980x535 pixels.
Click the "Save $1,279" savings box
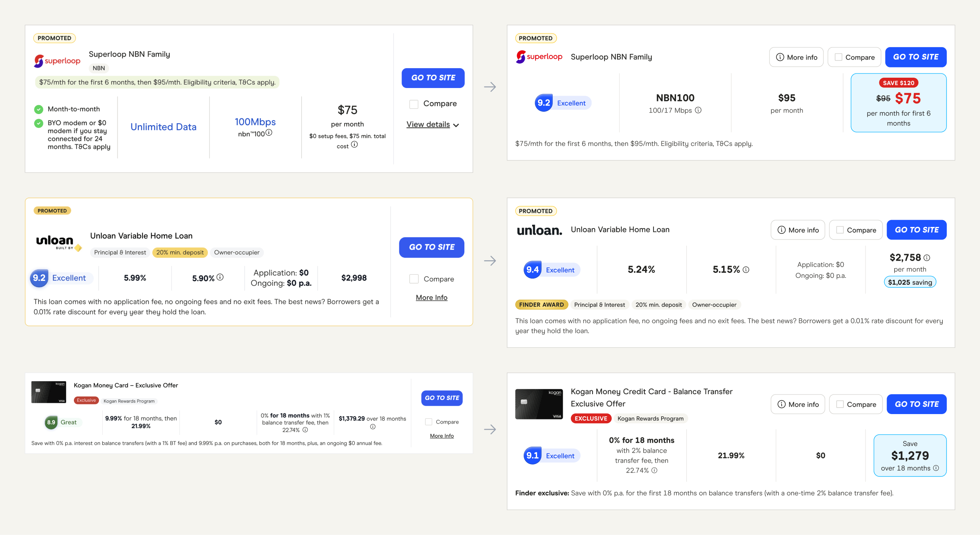pos(910,455)
